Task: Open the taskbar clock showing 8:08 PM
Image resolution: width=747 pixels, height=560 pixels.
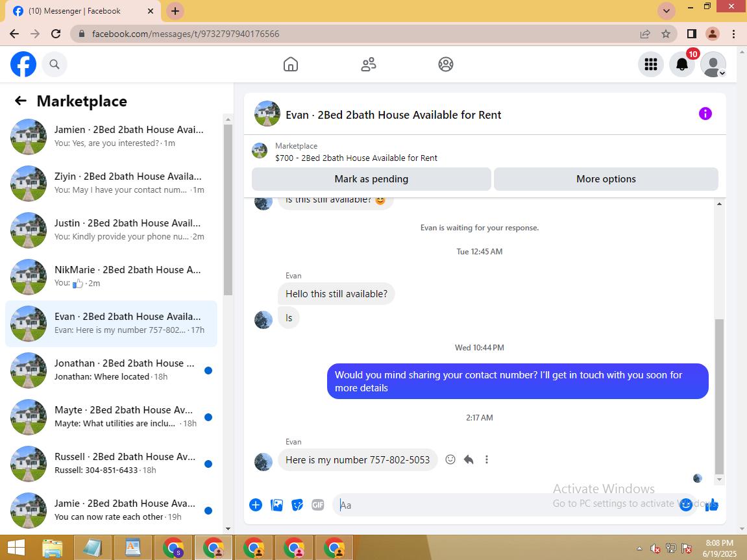Action: (x=719, y=548)
